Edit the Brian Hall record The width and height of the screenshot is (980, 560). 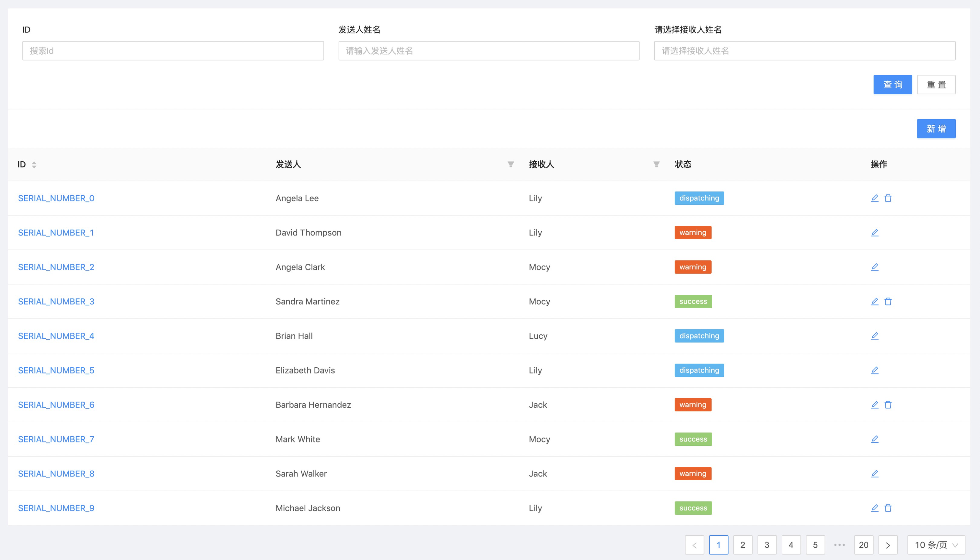point(875,336)
